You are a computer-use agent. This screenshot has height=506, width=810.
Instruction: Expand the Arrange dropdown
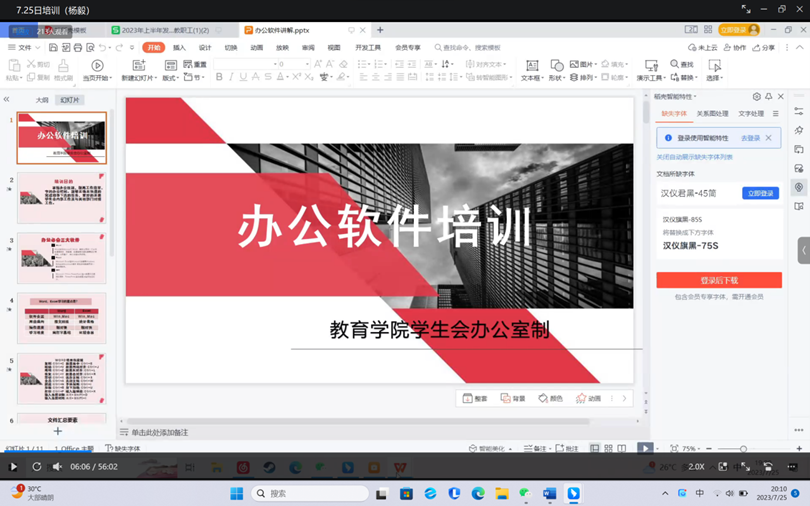584,77
